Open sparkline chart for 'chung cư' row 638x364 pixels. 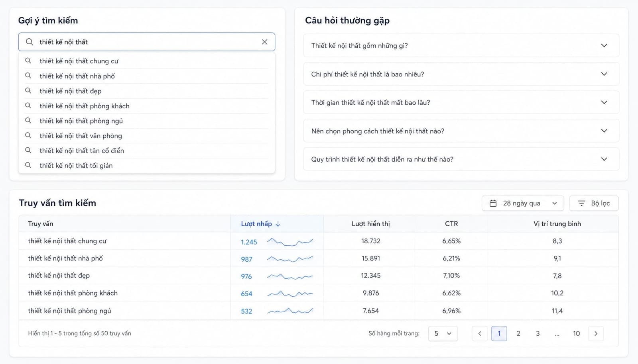tap(290, 242)
